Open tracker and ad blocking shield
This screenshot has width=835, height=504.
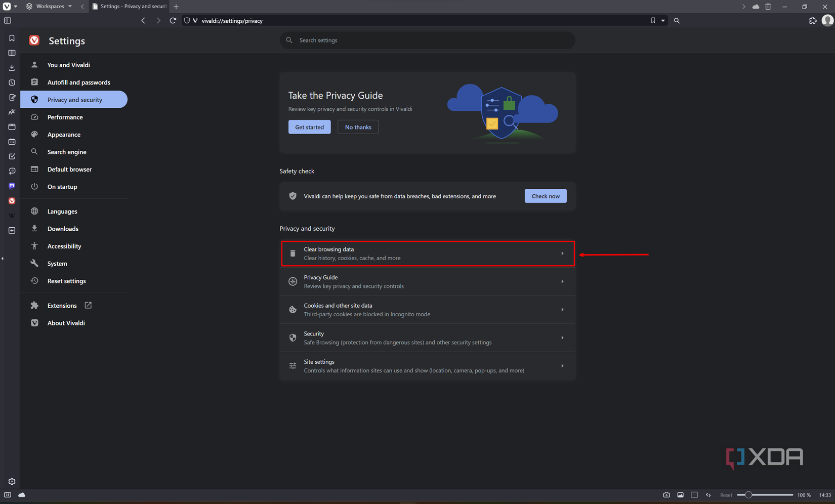click(x=187, y=21)
